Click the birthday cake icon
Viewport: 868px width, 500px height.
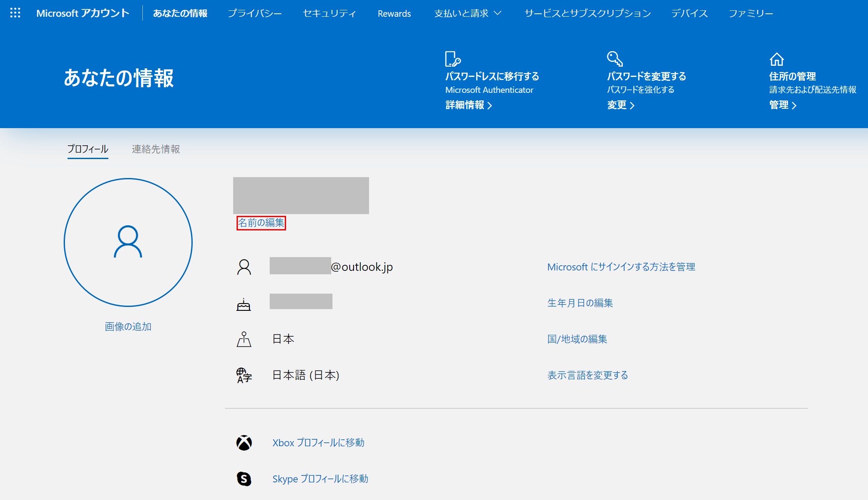pyautogui.click(x=243, y=304)
